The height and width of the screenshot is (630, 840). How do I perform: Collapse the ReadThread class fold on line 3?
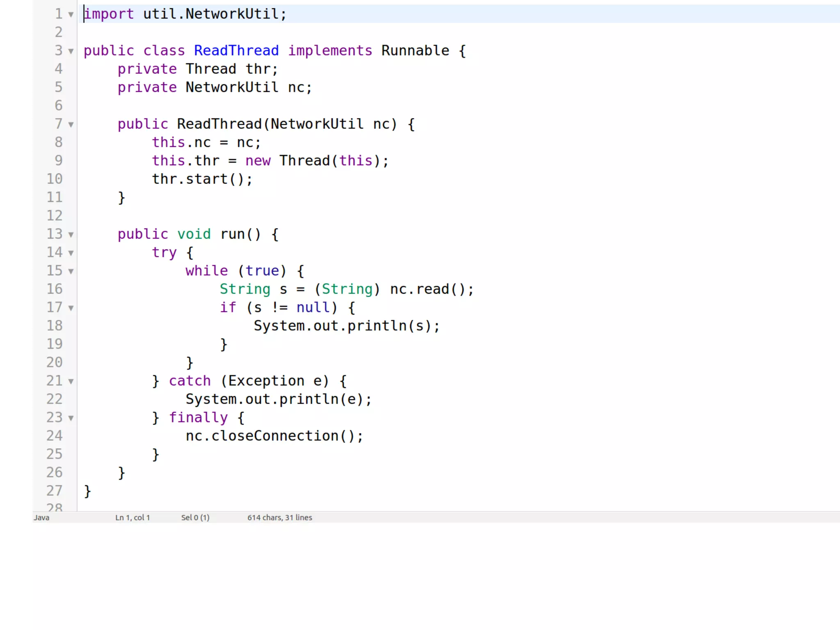(x=71, y=51)
